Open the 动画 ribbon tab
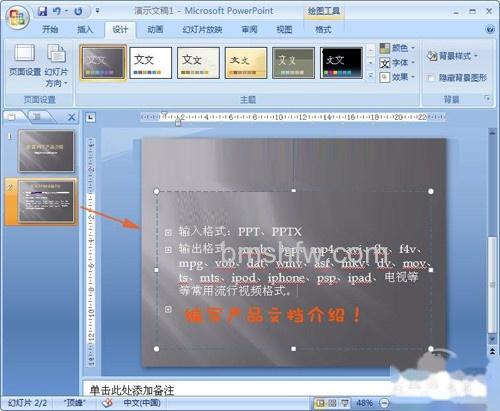The width and height of the screenshot is (500, 411). click(155, 30)
